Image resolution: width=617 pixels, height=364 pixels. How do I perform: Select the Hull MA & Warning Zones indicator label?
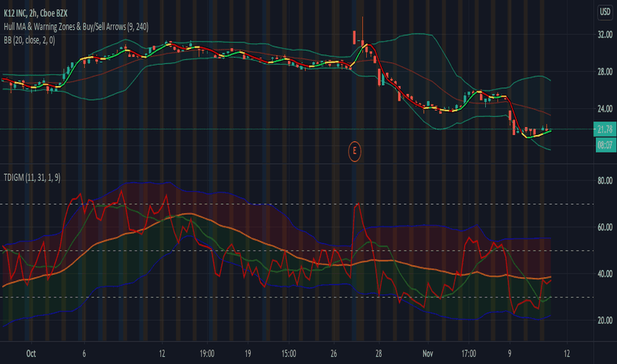click(76, 26)
